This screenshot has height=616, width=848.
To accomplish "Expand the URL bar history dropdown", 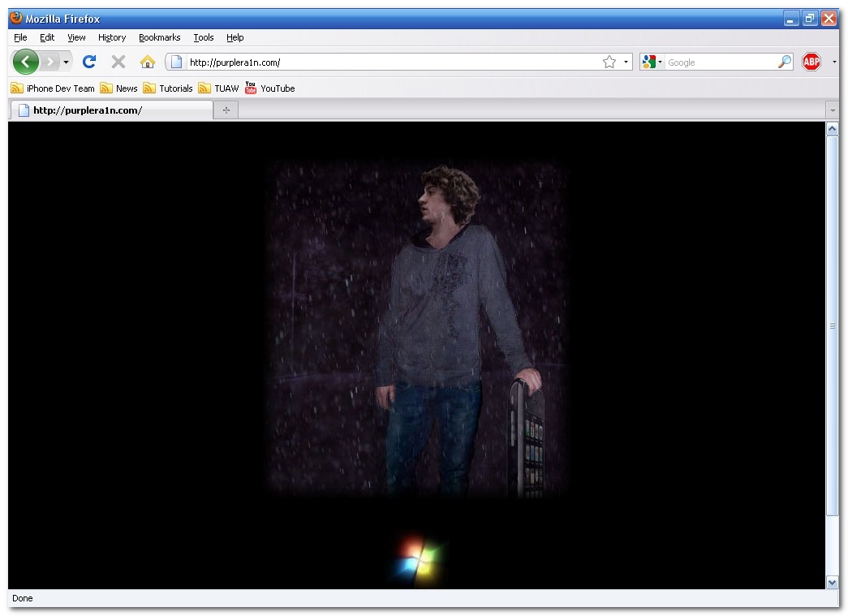I will tap(626, 62).
